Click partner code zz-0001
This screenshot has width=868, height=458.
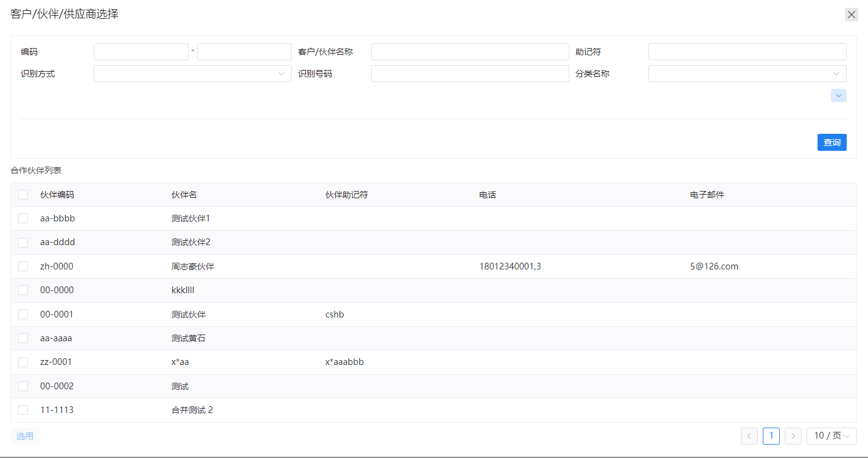(x=56, y=362)
